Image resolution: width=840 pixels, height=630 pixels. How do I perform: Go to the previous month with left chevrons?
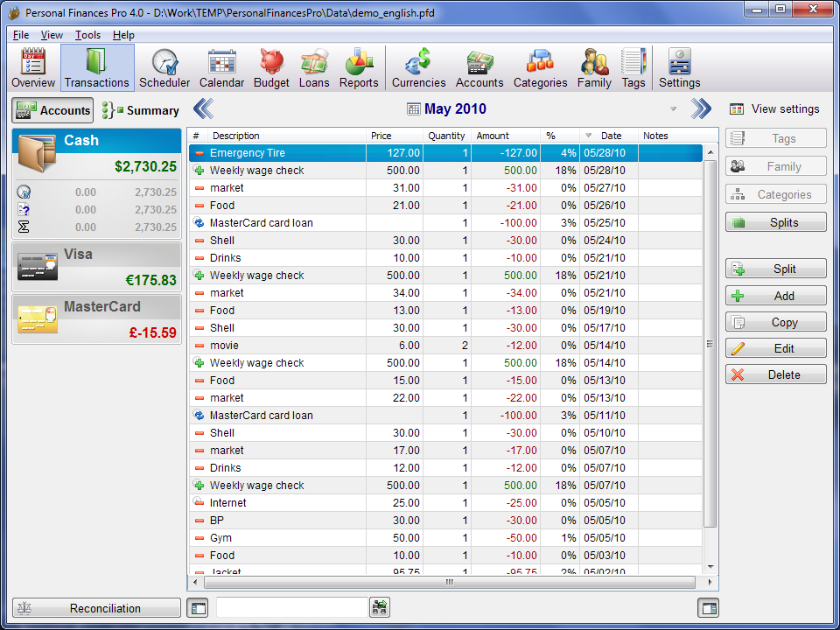click(203, 109)
